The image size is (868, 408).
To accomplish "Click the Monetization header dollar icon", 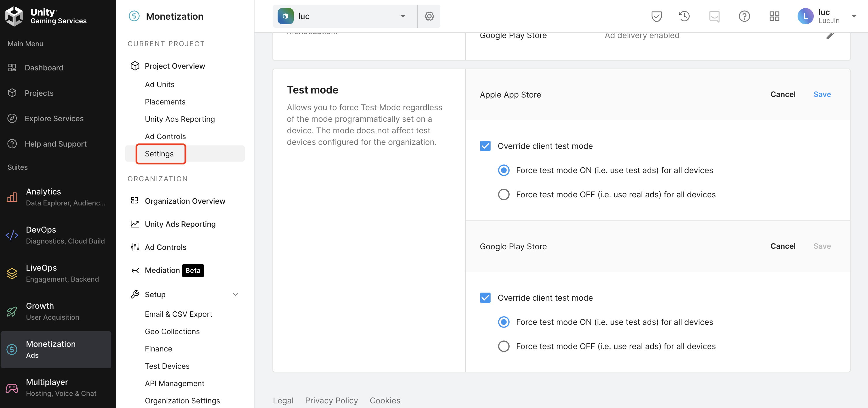I will 134,16.
